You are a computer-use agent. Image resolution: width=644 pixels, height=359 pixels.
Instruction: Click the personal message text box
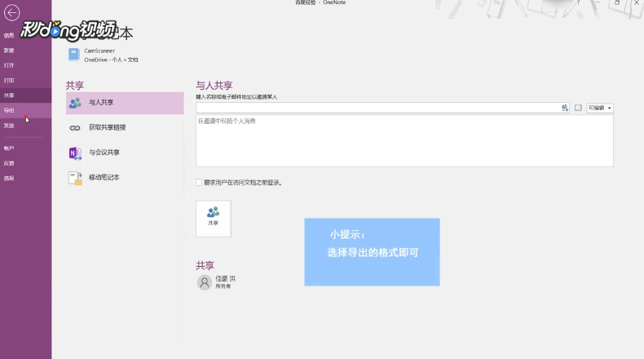point(404,141)
